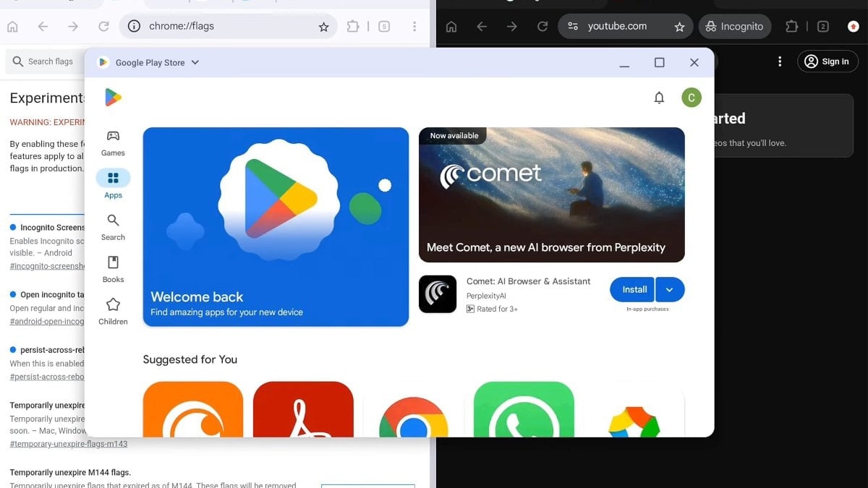Click the Crunchyroll suggested app icon

[x=192, y=412]
